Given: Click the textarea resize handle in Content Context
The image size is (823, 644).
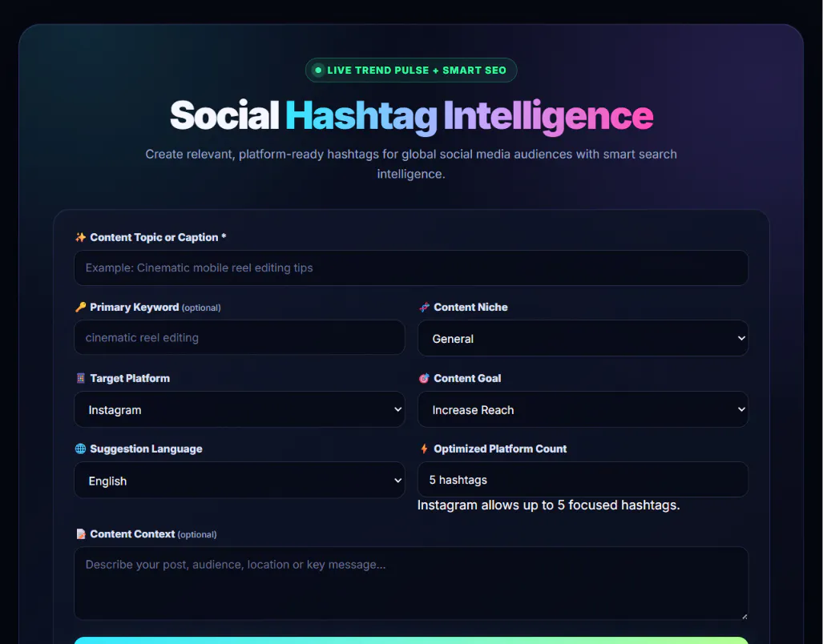Looking at the screenshot, I should point(744,616).
